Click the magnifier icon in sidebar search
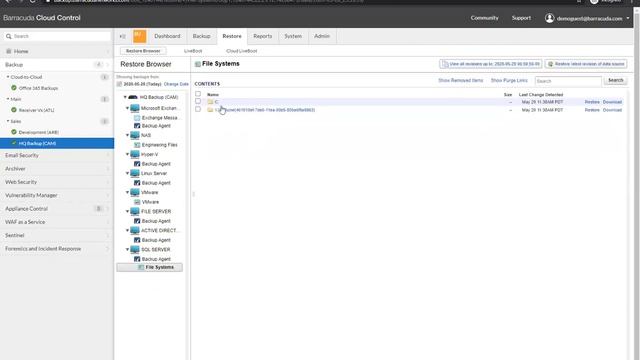Image resolution: width=640 pixels, height=360 pixels. (x=9, y=36)
